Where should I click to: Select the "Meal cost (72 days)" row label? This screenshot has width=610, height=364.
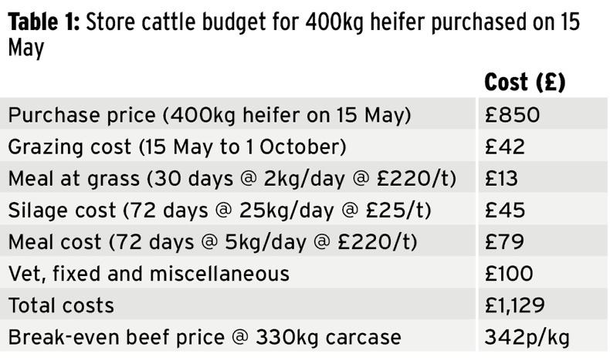click(x=212, y=241)
